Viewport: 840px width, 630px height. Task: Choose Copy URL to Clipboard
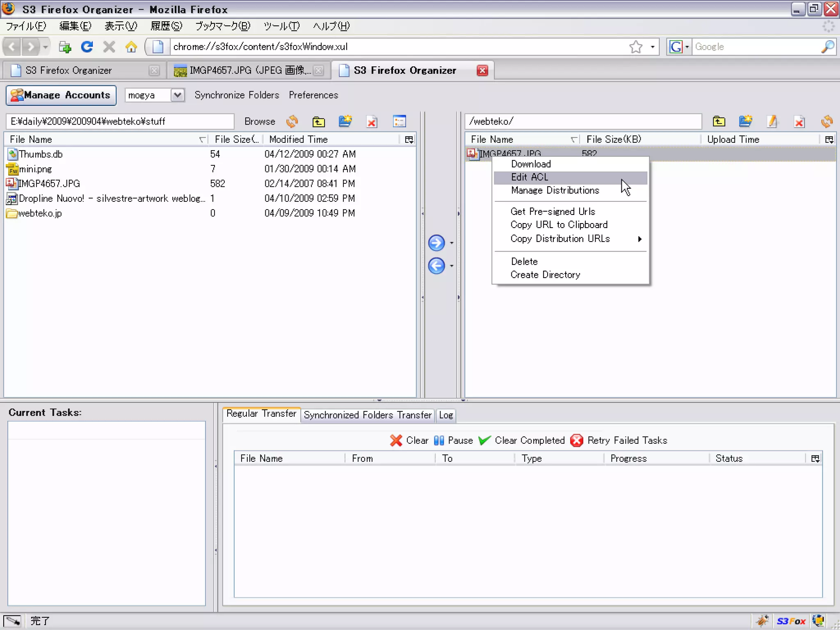click(571, 225)
